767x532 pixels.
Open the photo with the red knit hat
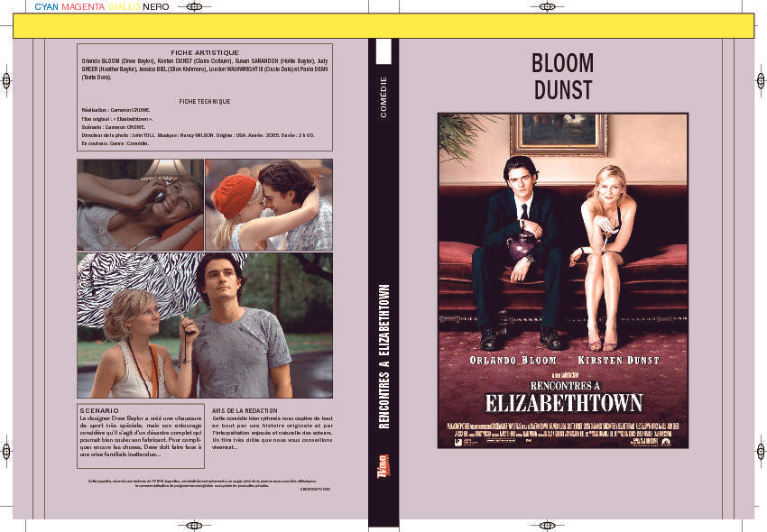coord(269,205)
